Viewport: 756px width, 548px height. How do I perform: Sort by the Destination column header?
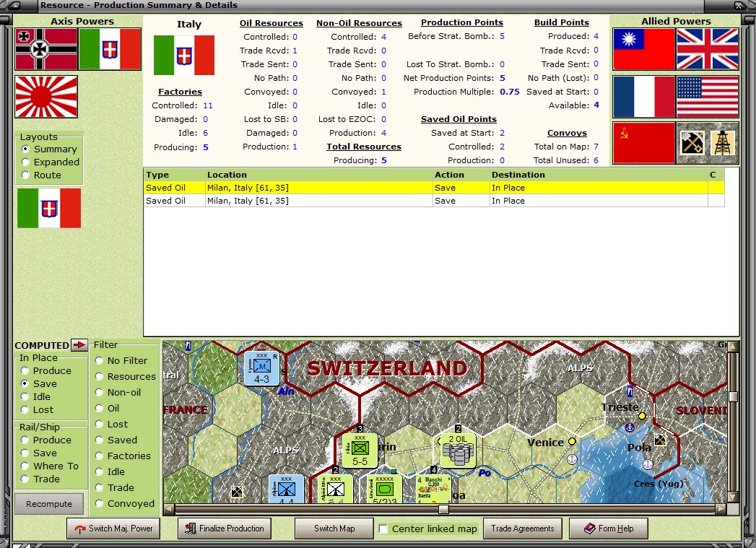pos(599,175)
